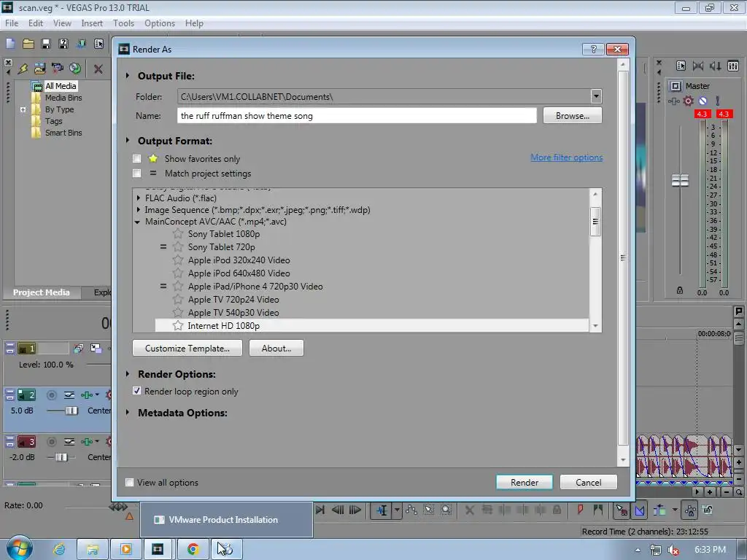Open the Edit menu
This screenshot has height=560, width=747.
36,23
